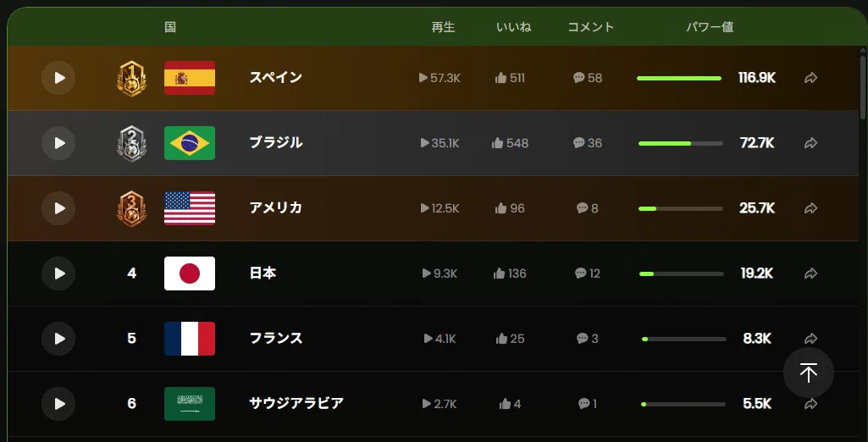The image size is (868, 442).
Task: Open the フランス country name
Action: coord(276,338)
